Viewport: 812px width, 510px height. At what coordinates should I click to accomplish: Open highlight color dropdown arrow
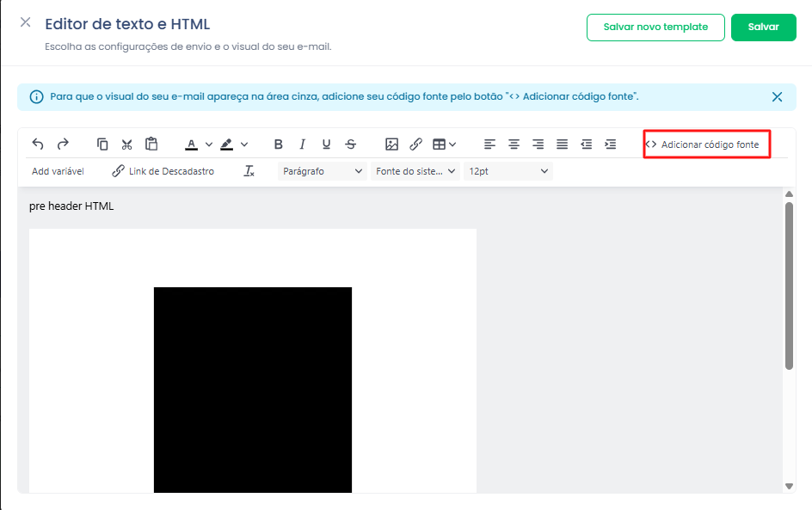coord(244,144)
